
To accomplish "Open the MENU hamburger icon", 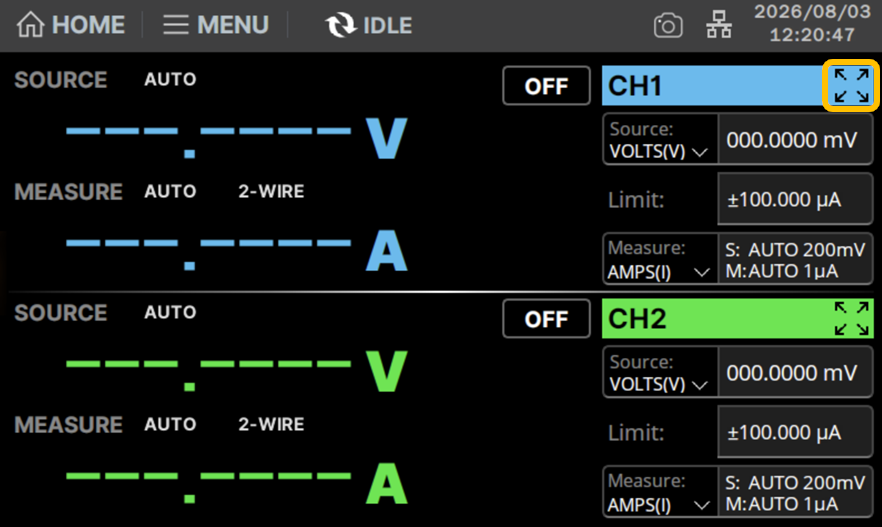I will [x=176, y=25].
